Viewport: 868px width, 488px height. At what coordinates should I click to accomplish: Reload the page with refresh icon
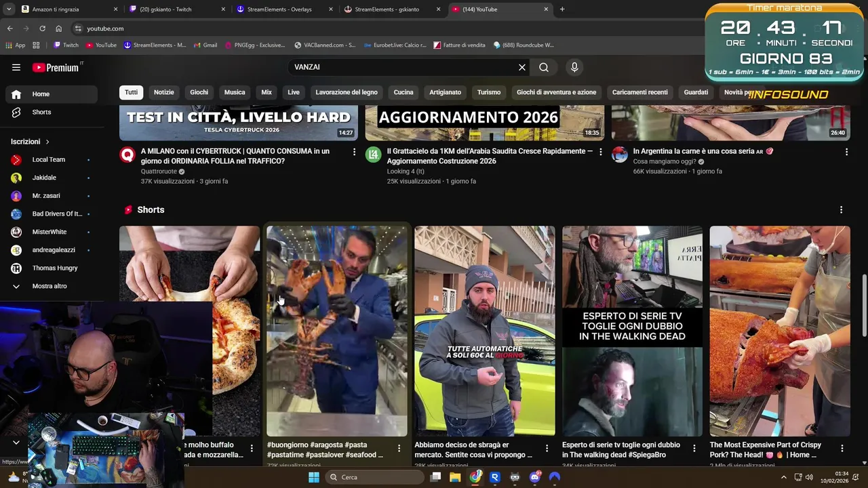(42, 28)
